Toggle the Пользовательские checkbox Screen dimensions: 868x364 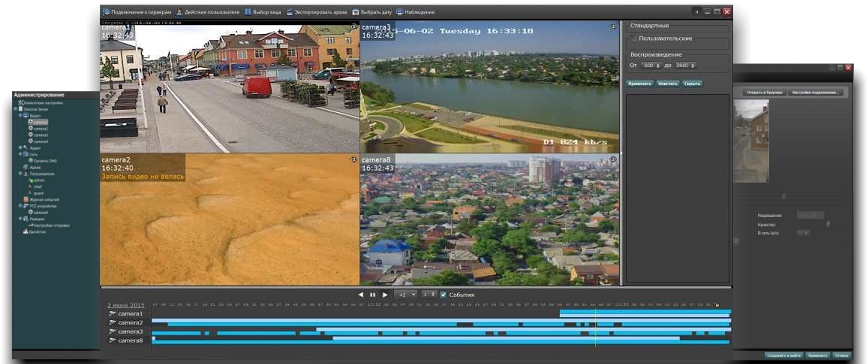point(633,39)
